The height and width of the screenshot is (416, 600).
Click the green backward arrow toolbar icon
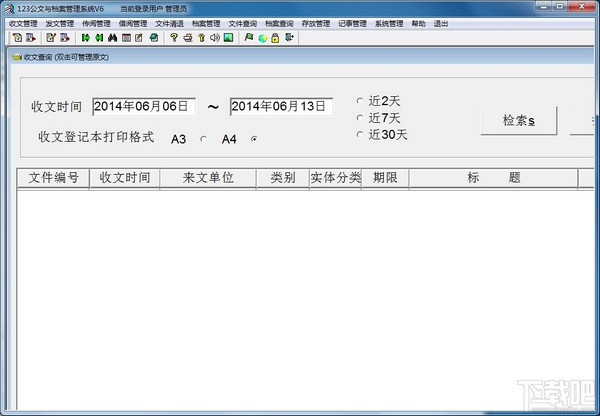point(99,38)
